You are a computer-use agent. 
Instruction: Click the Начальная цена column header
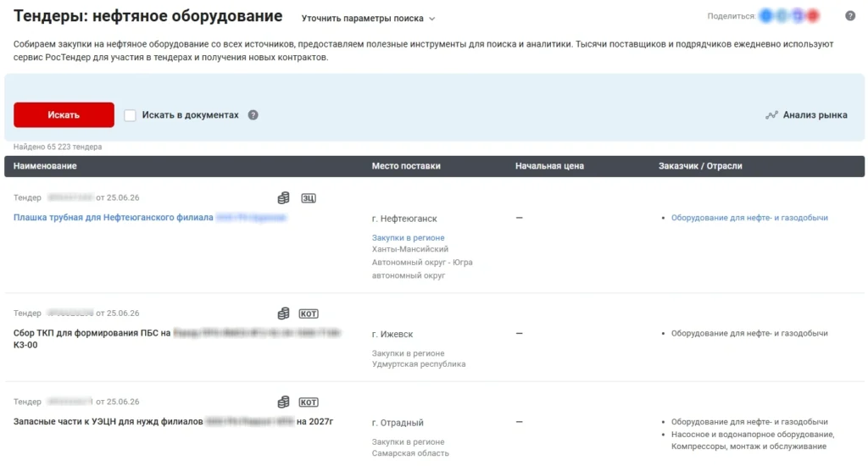click(x=549, y=166)
